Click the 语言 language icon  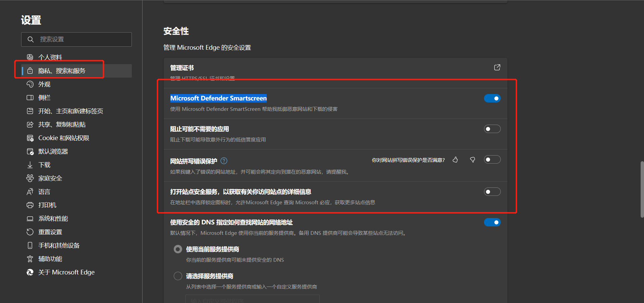click(x=30, y=191)
